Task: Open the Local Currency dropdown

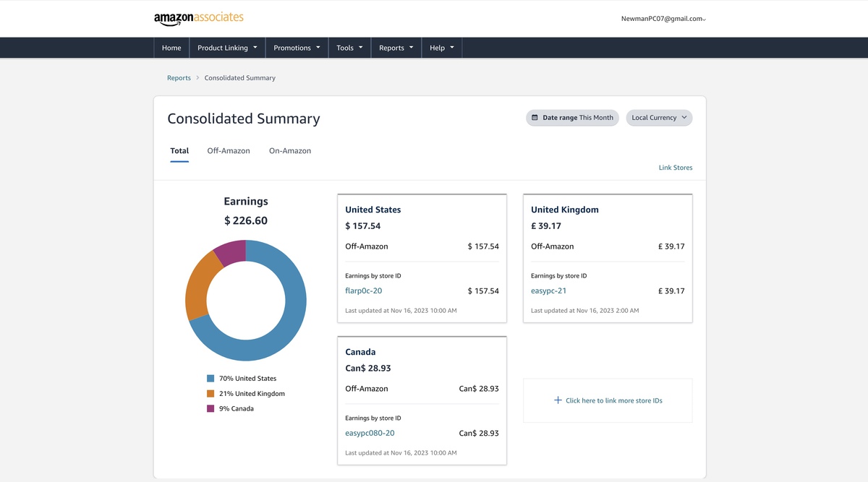Action: pos(659,118)
